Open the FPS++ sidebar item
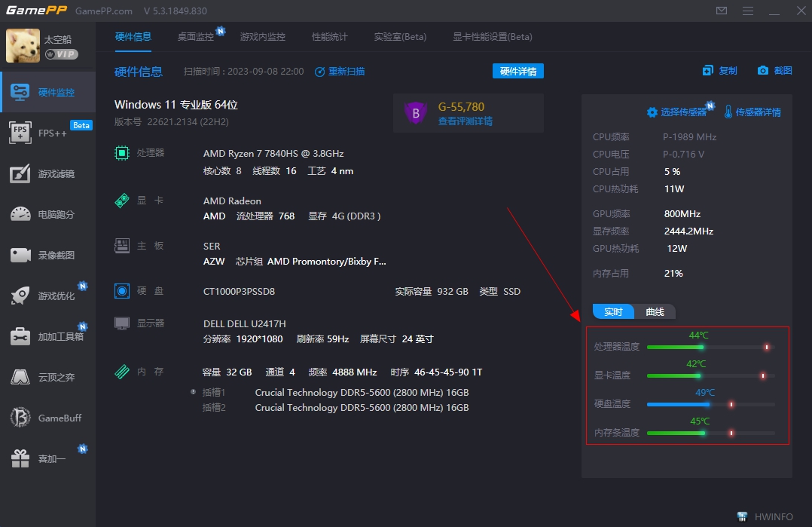Viewport: 812px width, 527px height. 47,133
